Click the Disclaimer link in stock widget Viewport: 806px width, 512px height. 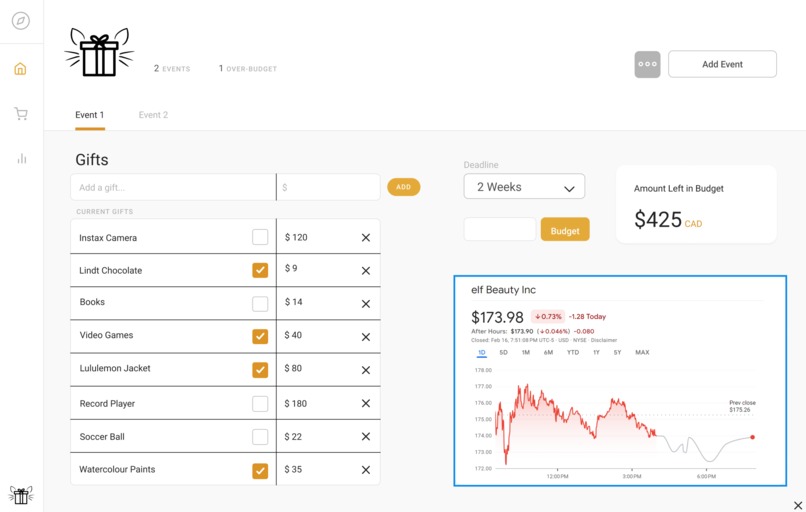(x=603, y=340)
